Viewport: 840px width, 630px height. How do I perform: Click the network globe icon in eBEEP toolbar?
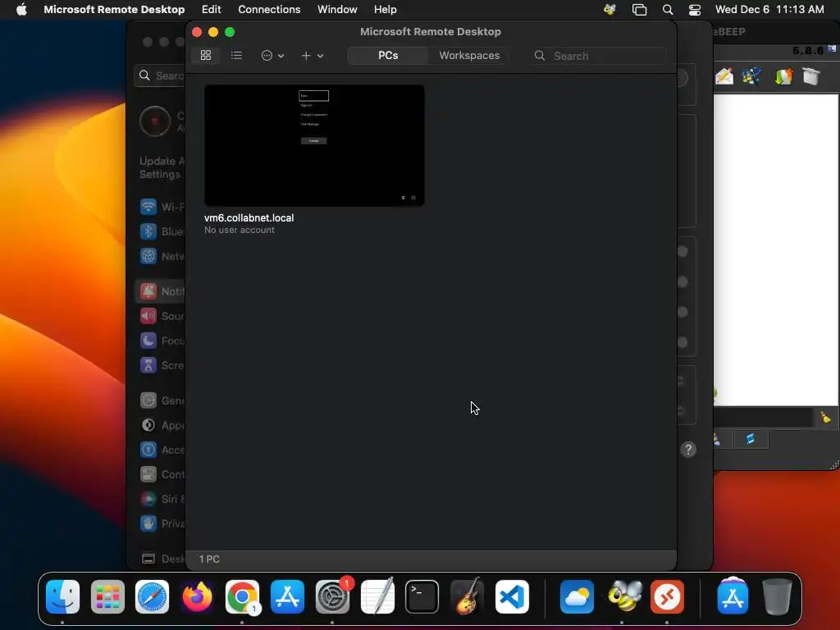[751, 76]
